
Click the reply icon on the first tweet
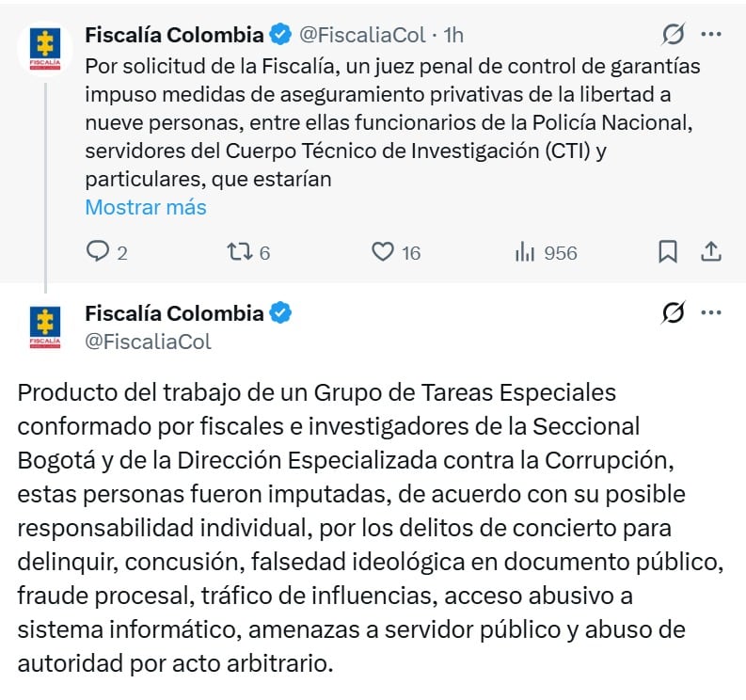click(x=99, y=252)
